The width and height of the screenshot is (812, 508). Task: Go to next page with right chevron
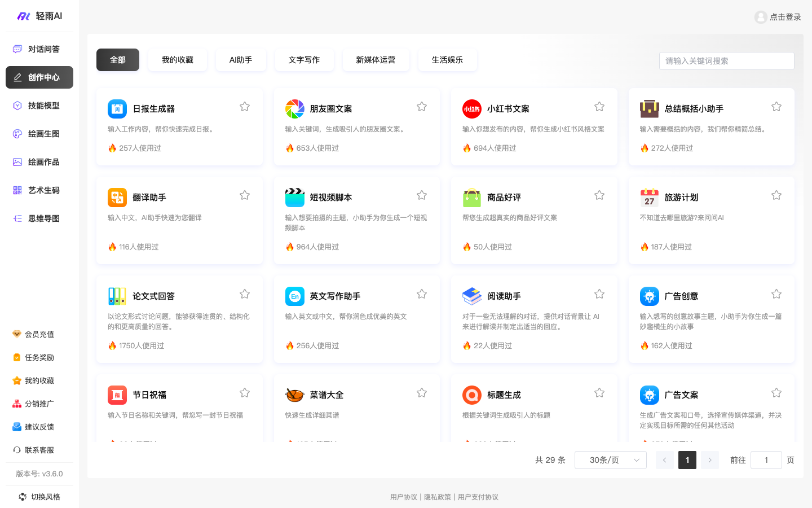(709, 460)
